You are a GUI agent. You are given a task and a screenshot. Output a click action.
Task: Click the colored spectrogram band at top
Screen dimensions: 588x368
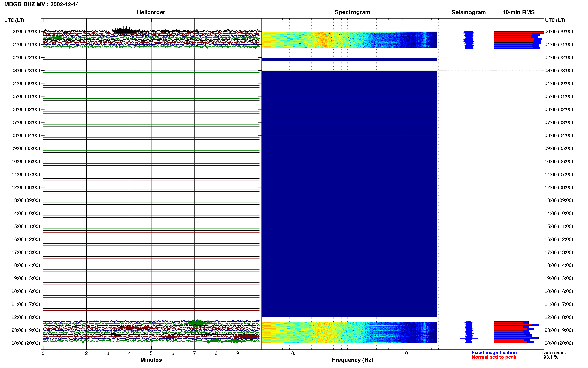pos(349,40)
